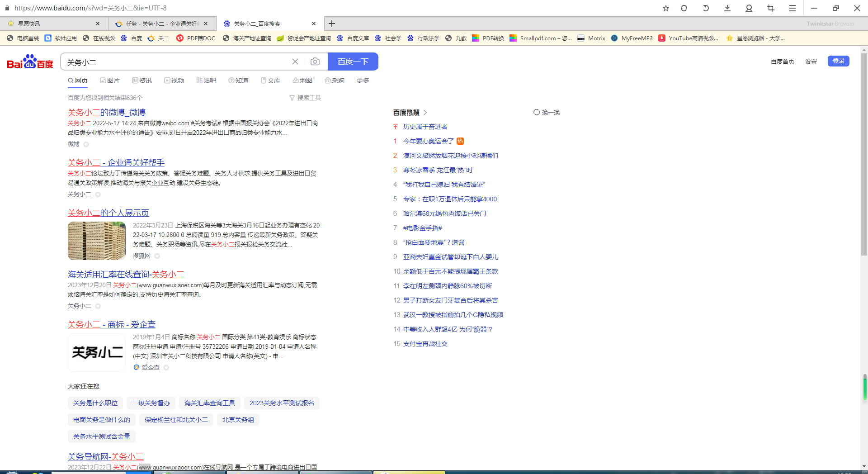Select the 贴吧 search category
This screenshot has height=474, width=868.
(x=206, y=81)
